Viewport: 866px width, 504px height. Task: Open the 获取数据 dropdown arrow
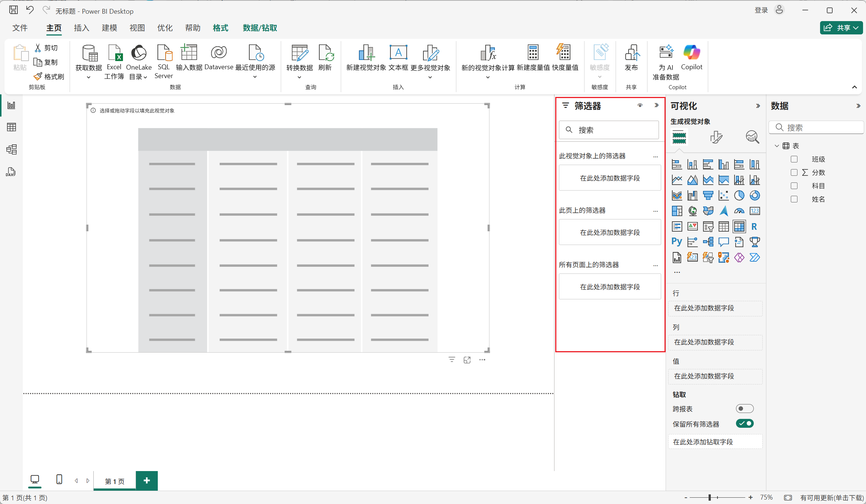click(89, 77)
